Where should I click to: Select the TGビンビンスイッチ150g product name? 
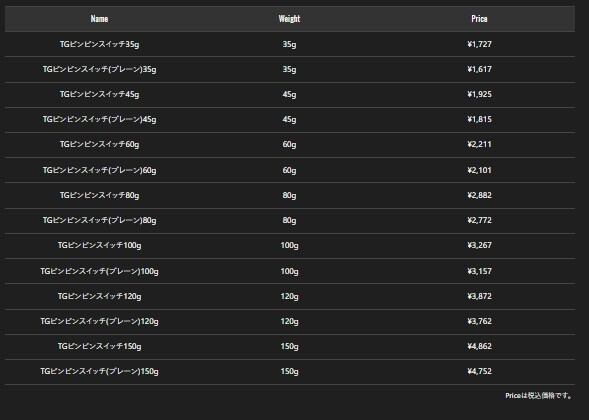point(100,346)
